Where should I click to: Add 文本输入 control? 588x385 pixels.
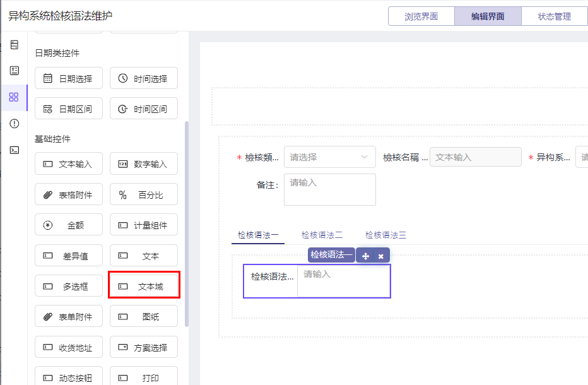click(69, 163)
